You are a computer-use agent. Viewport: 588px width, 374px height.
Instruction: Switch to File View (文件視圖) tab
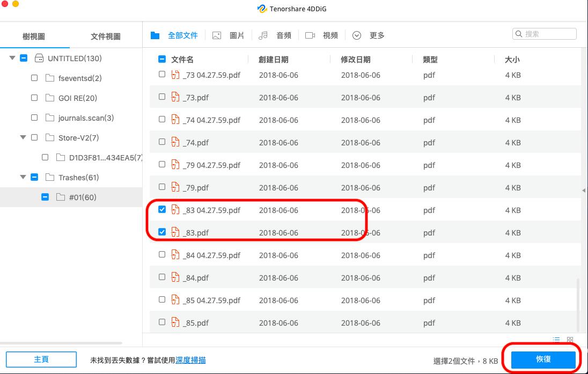pyautogui.click(x=106, y=36)
